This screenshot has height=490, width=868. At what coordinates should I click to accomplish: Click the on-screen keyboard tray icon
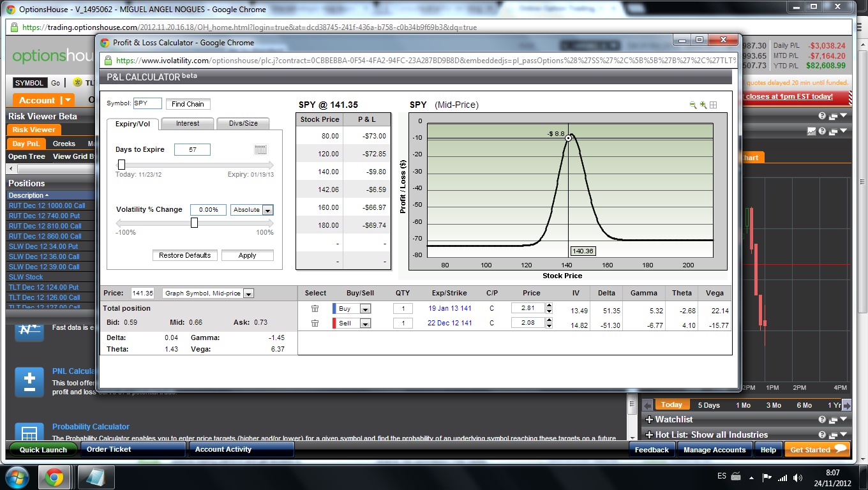pyautogui.click(x=737, y=477)
